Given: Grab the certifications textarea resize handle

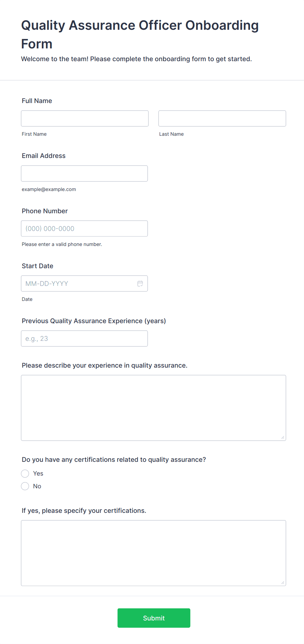Looking at the screenshot, I should [x=283, y=583].
